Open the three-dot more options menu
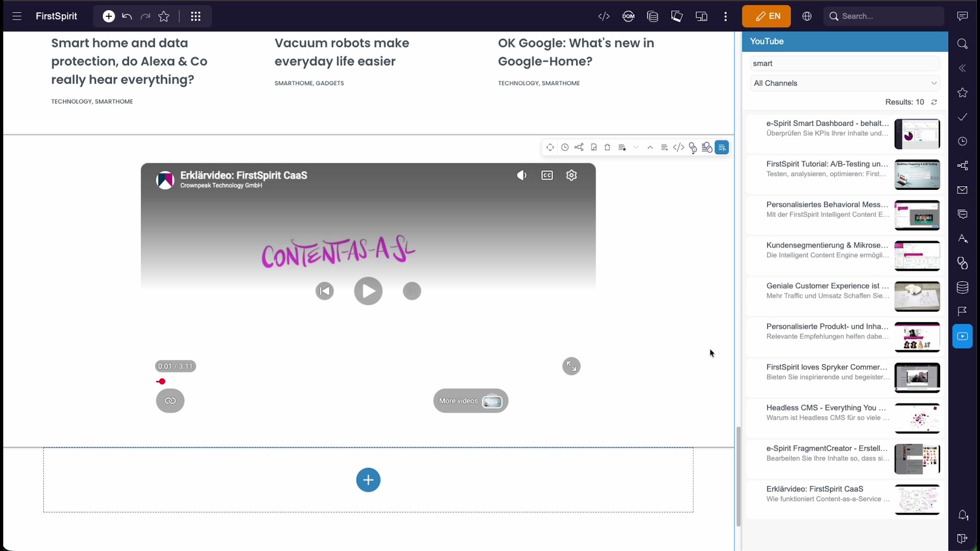Viewport: 980px width, 551px height. pyautogui.click(x=725, y=16)
